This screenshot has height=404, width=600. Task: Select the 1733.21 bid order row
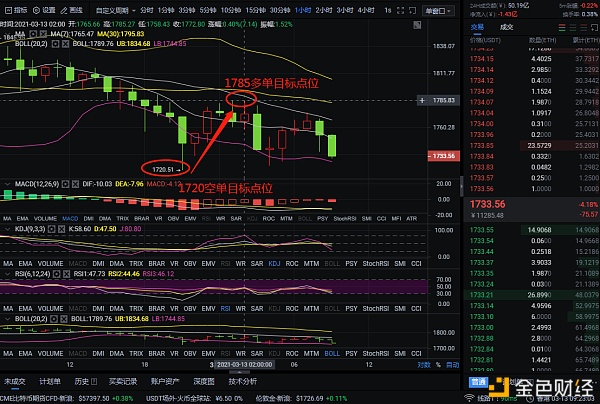tap(534, 295)
